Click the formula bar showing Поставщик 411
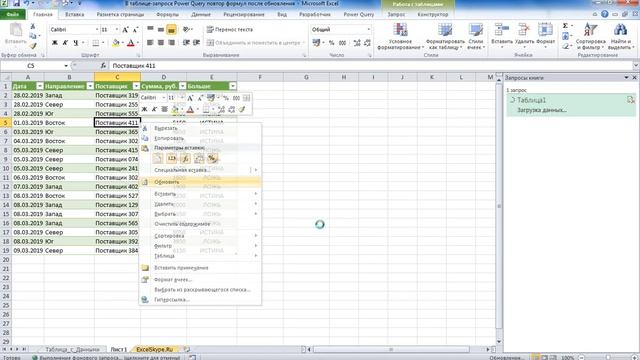Image resolution: width=640 pixels, height=360 pixels. point(371,66)
